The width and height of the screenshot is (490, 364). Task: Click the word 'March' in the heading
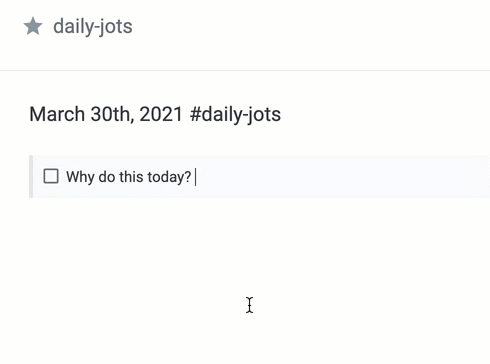pos(57,114)
